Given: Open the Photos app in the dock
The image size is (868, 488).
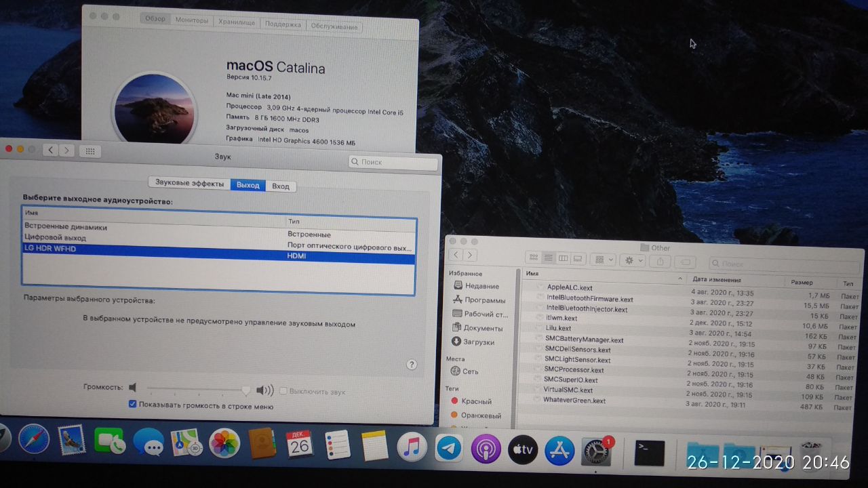Looking at the screenshot, I should coord(224,444).
